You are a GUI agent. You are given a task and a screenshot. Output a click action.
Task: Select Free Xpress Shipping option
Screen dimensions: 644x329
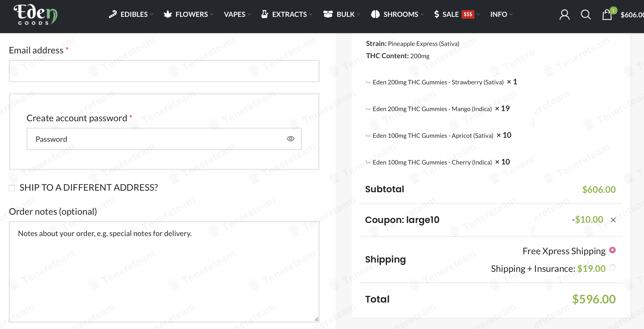(612, 250)
